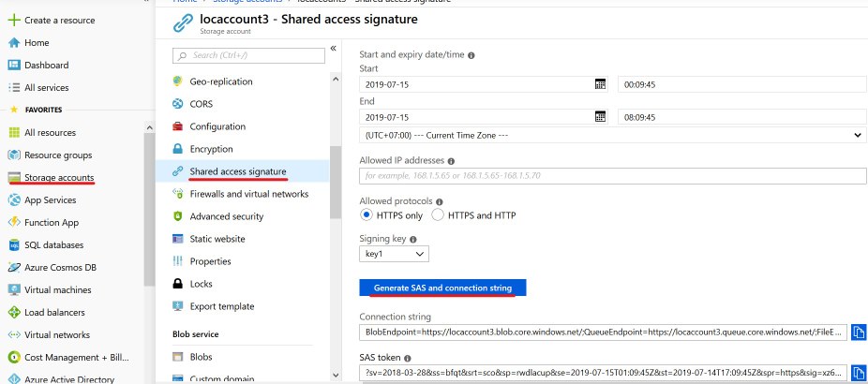Collapse the storage account menu with chevron
Screen dimensions: 868x384
tap(334, 48)
